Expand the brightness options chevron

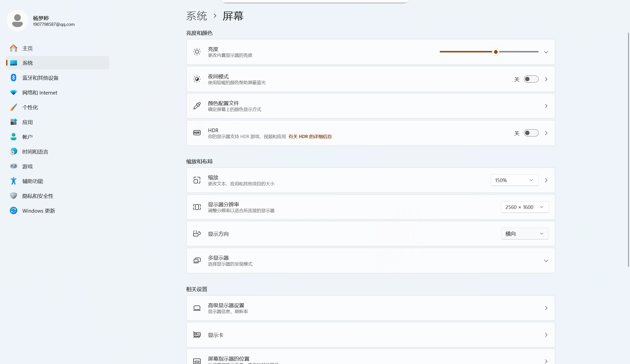pyautogui.click(x=546, y=52)
